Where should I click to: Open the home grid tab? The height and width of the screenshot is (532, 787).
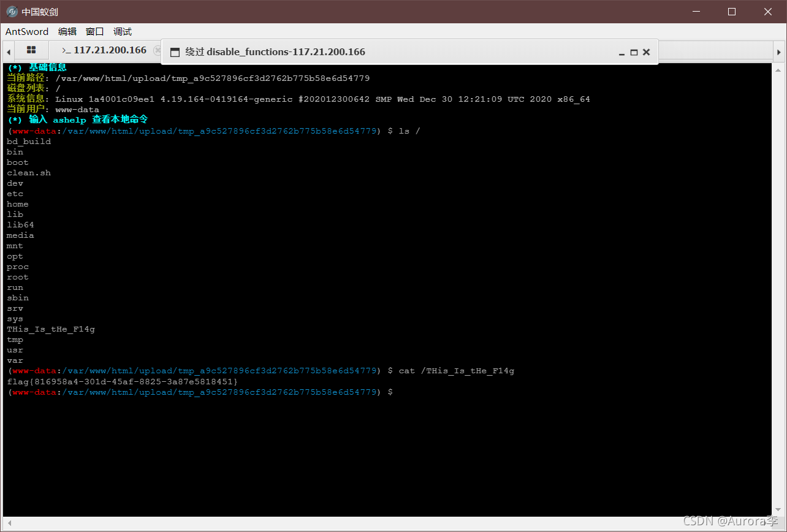(x=32, y=50)
